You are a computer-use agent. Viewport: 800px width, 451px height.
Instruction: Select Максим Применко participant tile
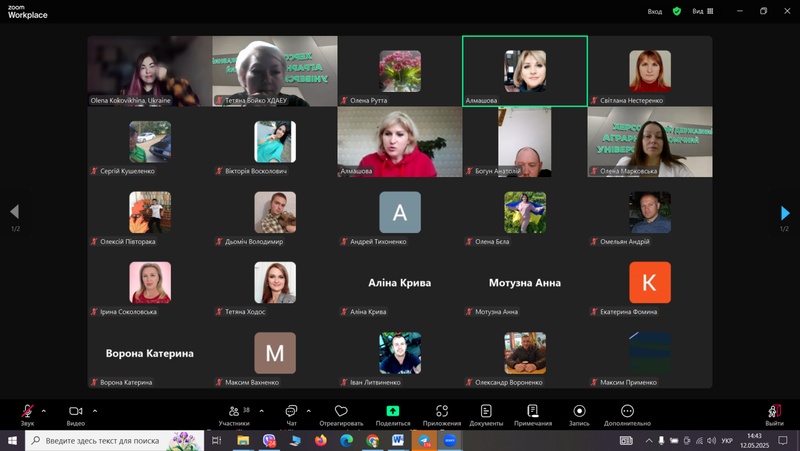coord(650,353)
